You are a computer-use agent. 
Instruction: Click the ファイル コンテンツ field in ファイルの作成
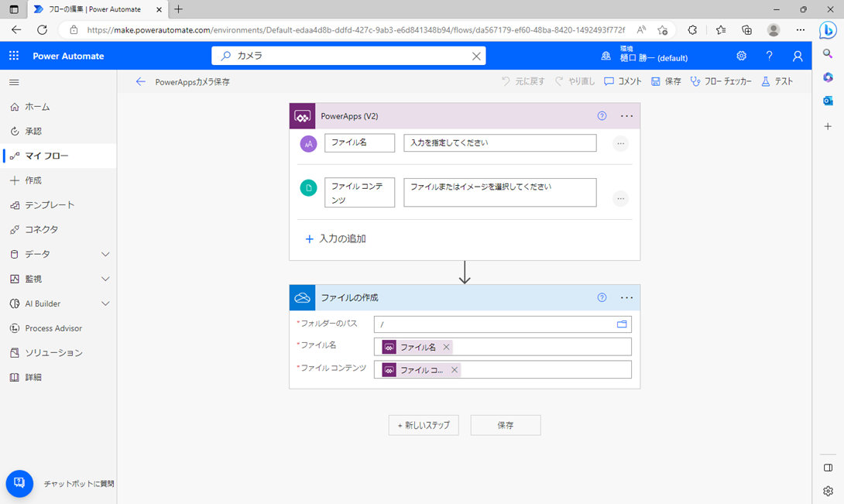pos(503,370)
